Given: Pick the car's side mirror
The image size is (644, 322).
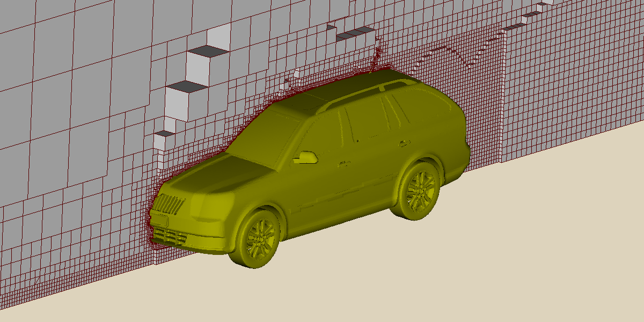Looking at the screenshot, I should 305,158.
